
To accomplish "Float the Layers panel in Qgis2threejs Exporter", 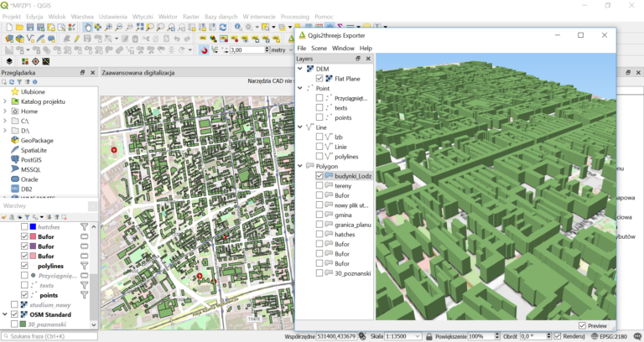I will click(x=358, y=59).
